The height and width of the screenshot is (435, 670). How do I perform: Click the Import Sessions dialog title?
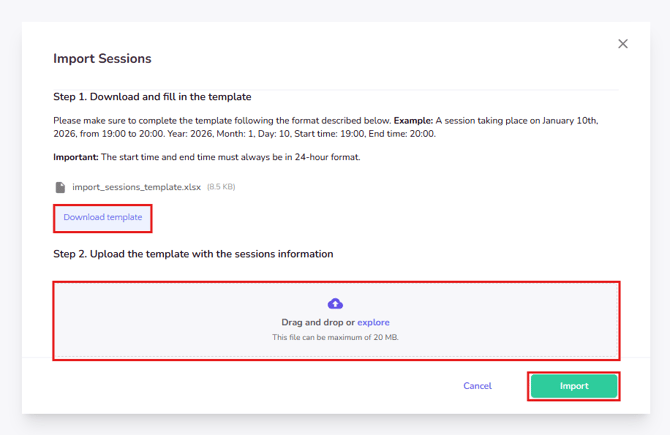click(x=102, y=58)
